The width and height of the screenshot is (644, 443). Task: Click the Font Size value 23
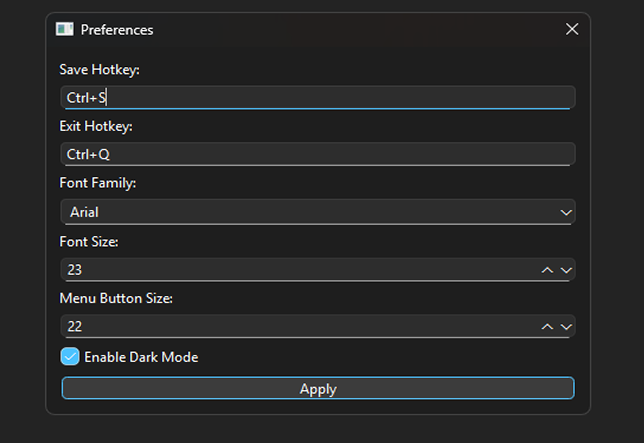tap(75, 270)
